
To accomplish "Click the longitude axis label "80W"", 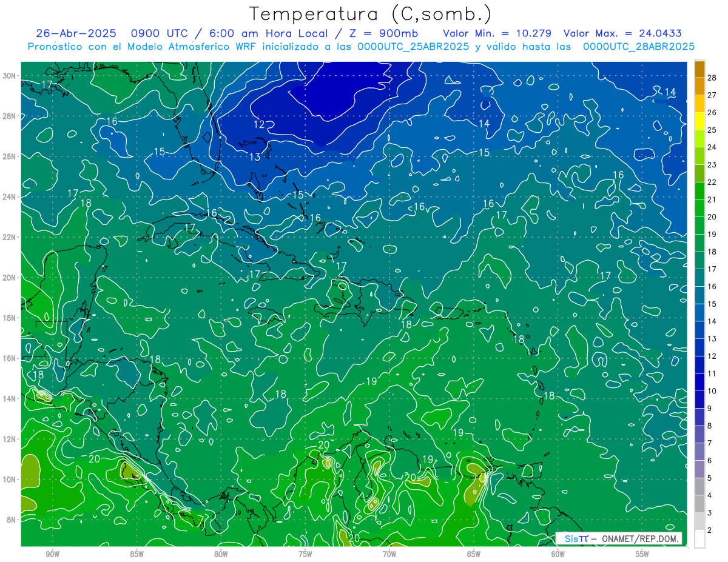I will pos(221,554).
